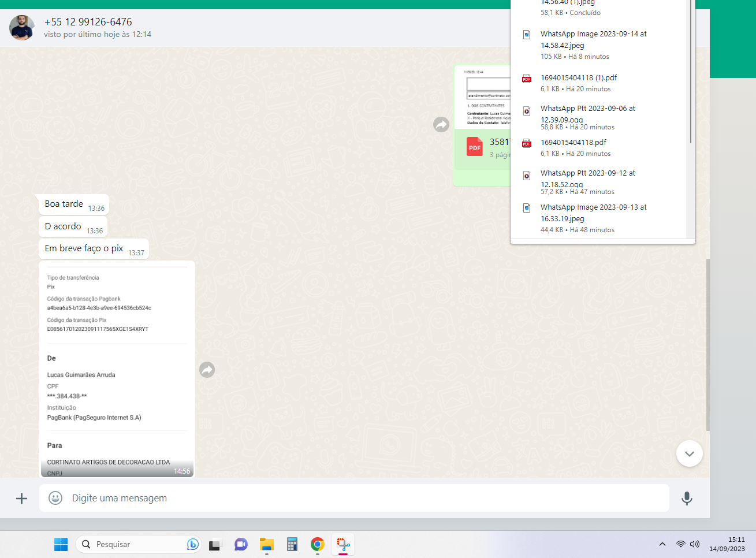Select the 'Boa tarde' message
The image size is (756, 558).
pyautogui.click(x=74, y=204)
